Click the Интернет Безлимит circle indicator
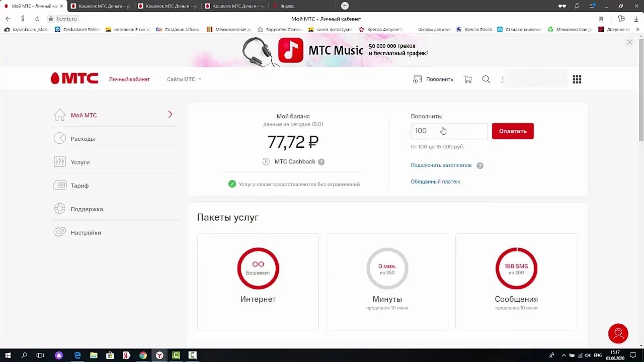 coord(258,268)
